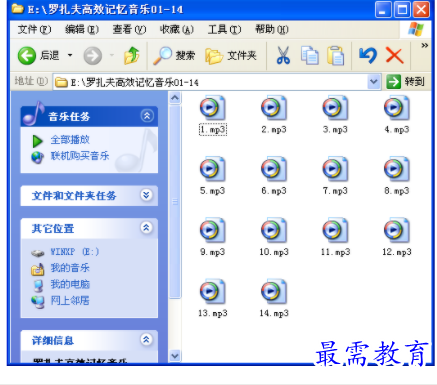Click the 12.mp3 filename label
Screen dimensions: 437x385
tap(397, 252)
